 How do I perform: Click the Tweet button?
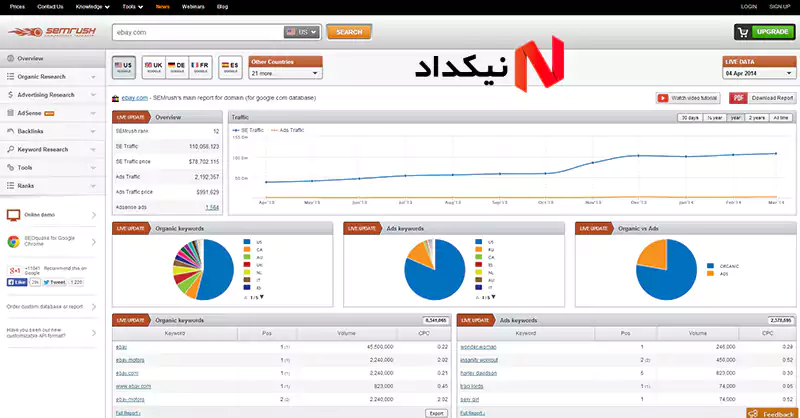54,282
